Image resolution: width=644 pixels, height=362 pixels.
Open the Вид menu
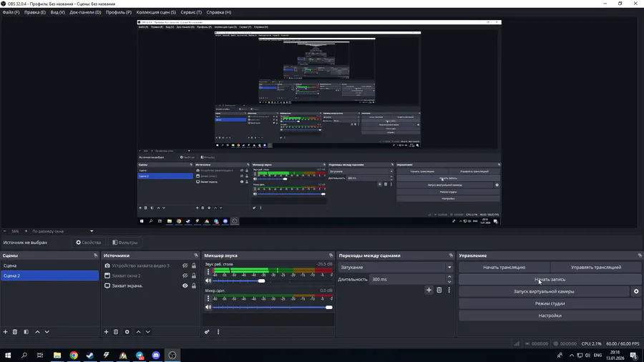click(x=57, y=12)
